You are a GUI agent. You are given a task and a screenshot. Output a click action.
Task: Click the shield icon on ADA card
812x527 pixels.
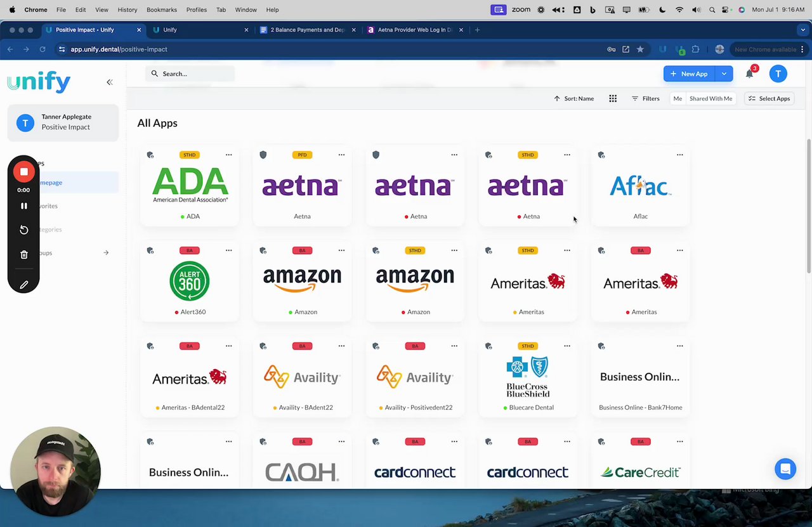pos(150,155)
